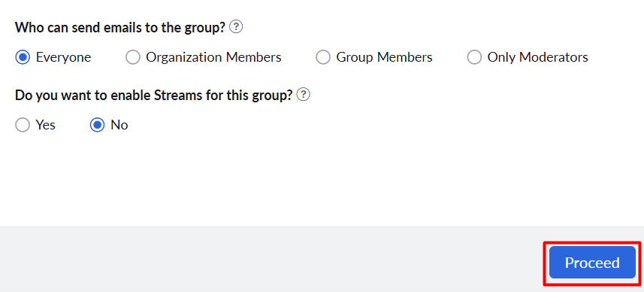Open help tooltip for enabling Streams
Viewport: 644px width, 292px height.
pyautogui.click(x=304, y=95)
